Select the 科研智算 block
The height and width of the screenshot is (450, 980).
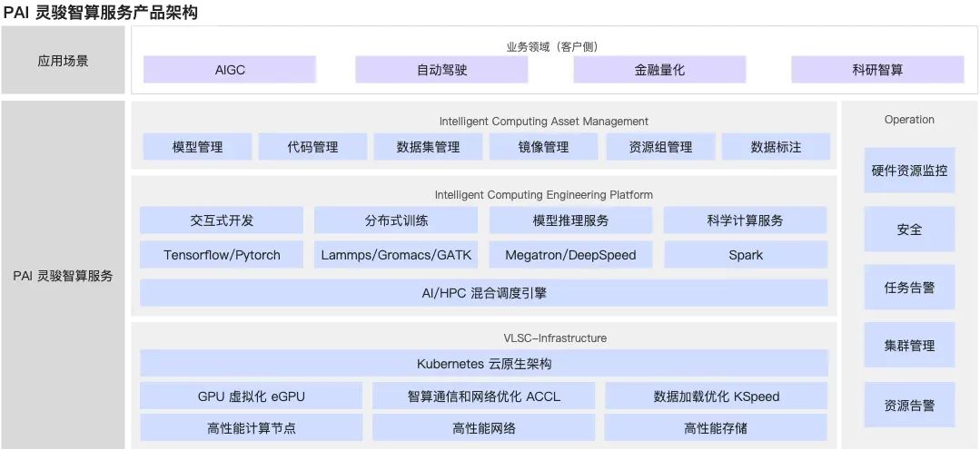(877, 70)
